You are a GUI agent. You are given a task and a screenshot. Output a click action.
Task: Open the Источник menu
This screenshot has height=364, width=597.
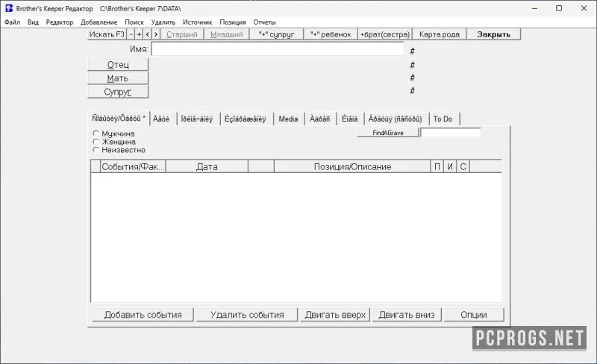(x=197, y=22)
